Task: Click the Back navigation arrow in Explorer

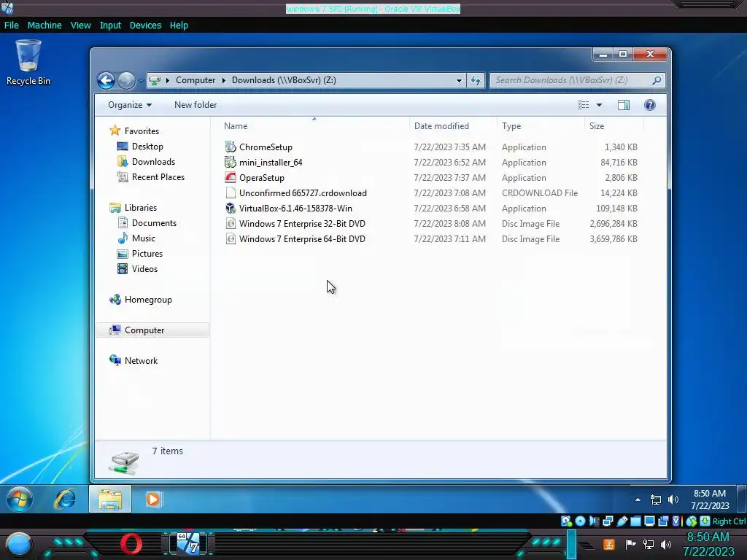Action: coord(106,80)
